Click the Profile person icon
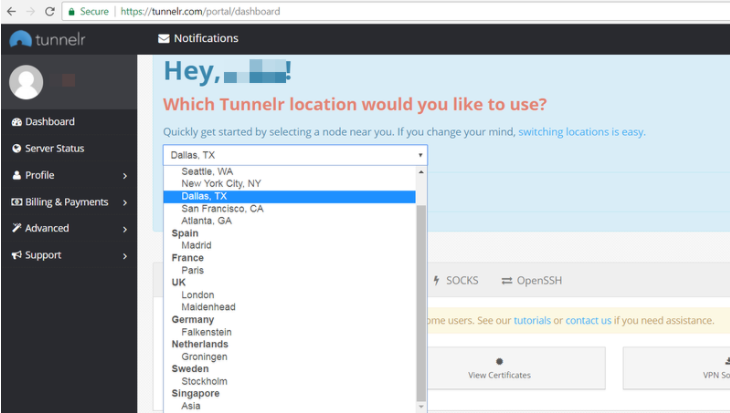 17,176
